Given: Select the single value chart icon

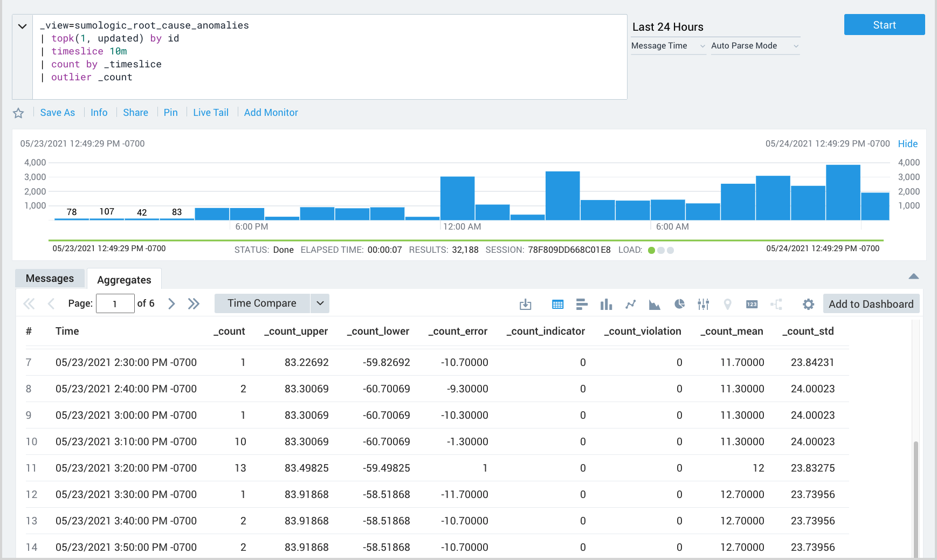Looking at the screenshot, I should pyautogui.click(x=752, y=305).
